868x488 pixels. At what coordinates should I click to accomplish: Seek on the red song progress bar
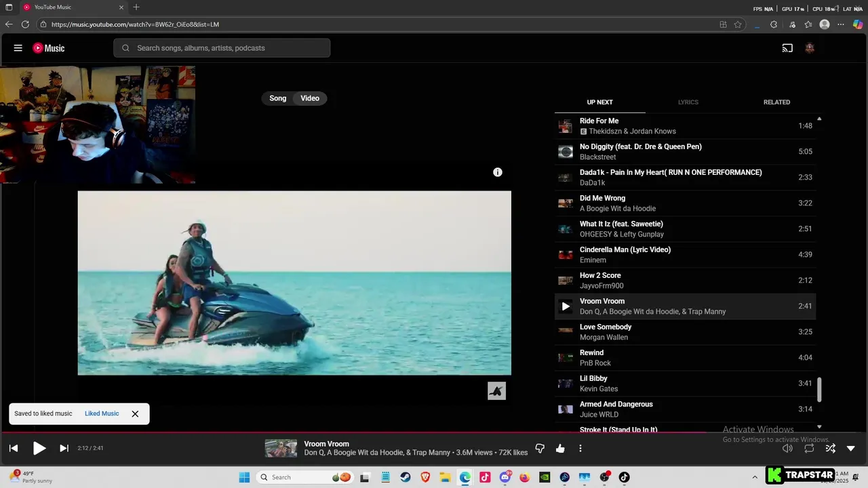[x=353, y=432]
